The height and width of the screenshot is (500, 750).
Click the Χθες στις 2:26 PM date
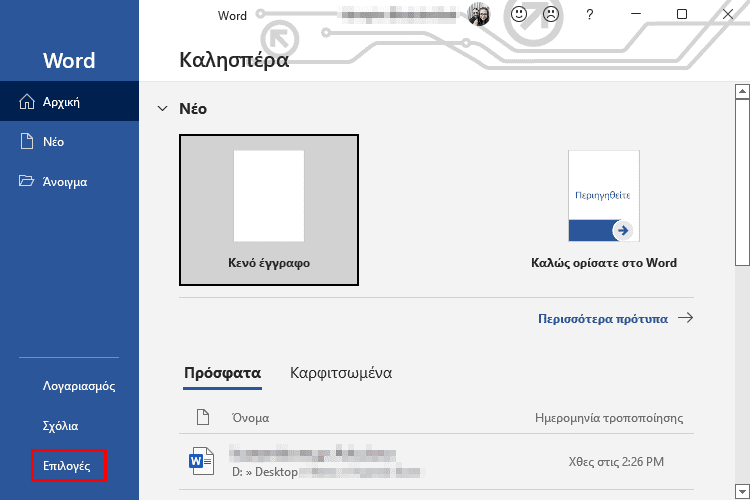click(616, 462)
